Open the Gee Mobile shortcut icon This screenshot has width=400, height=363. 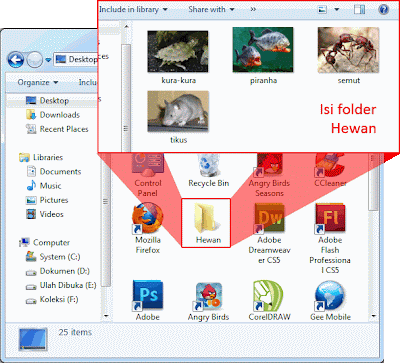tap(329, 296)
